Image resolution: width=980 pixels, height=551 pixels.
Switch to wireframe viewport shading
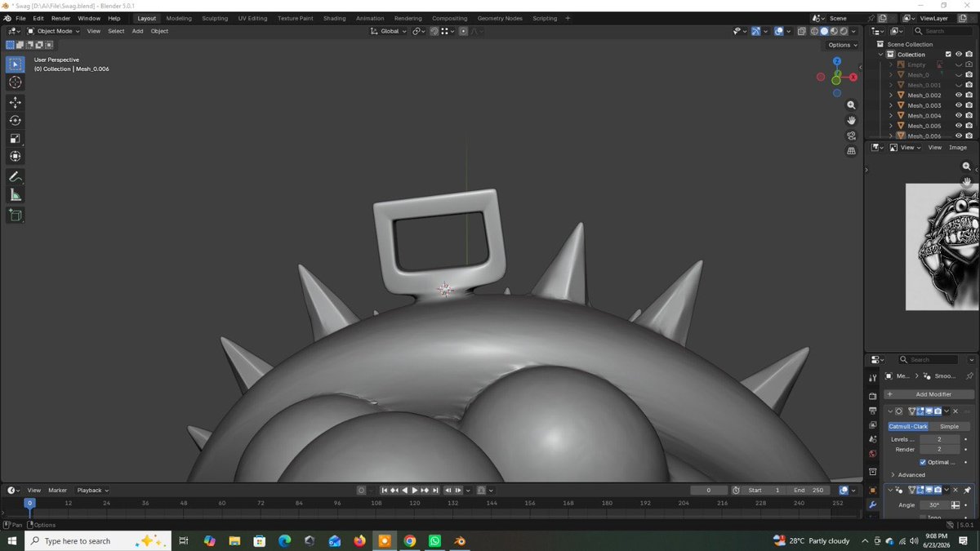(813, 31)
